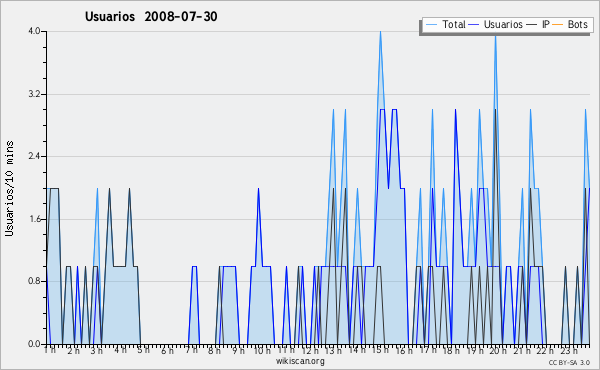
Task: Click the '11 h' x-axis label
Action: (x=286, y=350)
